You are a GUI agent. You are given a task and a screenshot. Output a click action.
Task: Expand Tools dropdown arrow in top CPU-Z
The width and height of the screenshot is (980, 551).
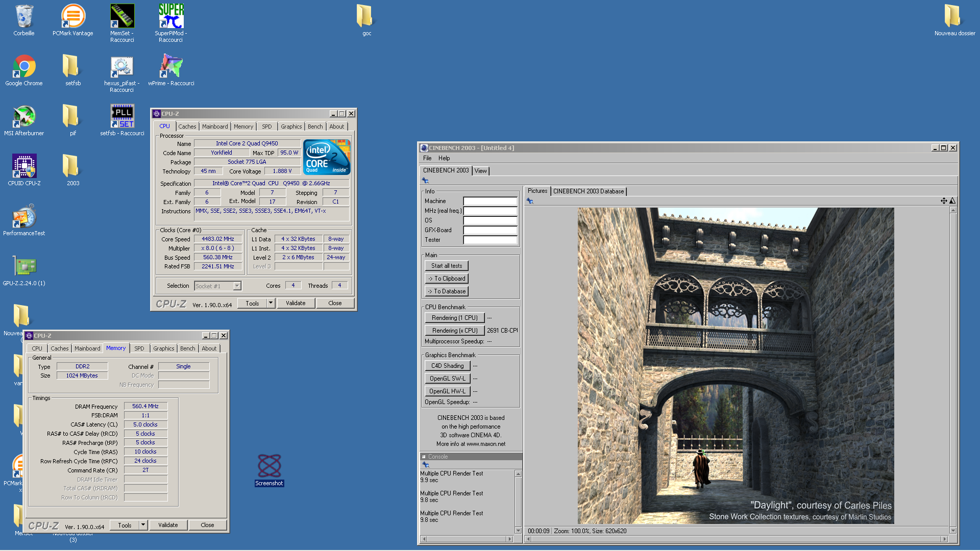click(x=271, y=303)
